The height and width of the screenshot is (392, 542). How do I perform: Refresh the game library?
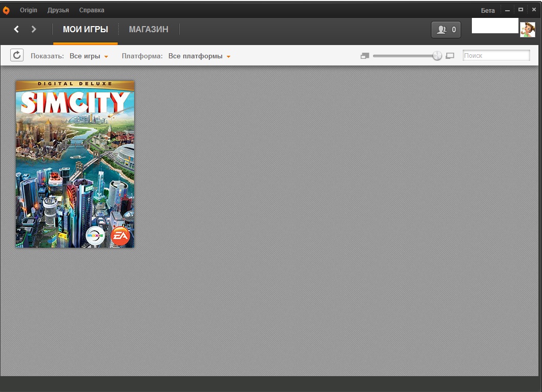click(x=17, y=55)
